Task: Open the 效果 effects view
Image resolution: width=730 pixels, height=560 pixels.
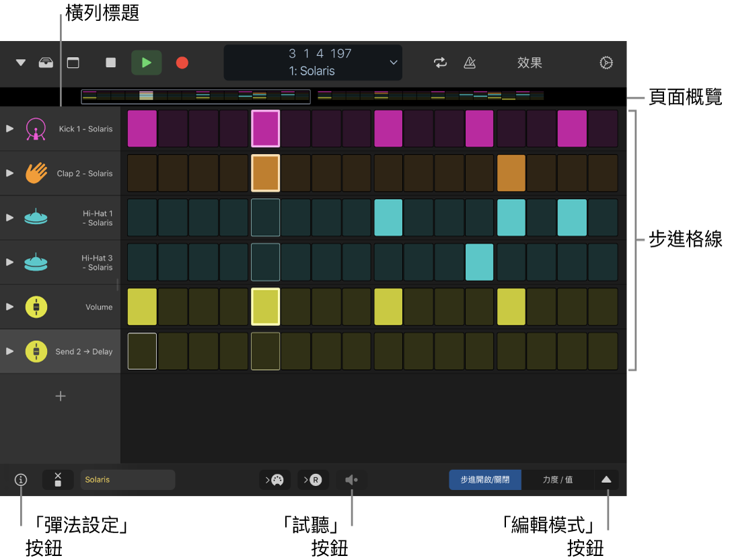Action: [530, 63]
